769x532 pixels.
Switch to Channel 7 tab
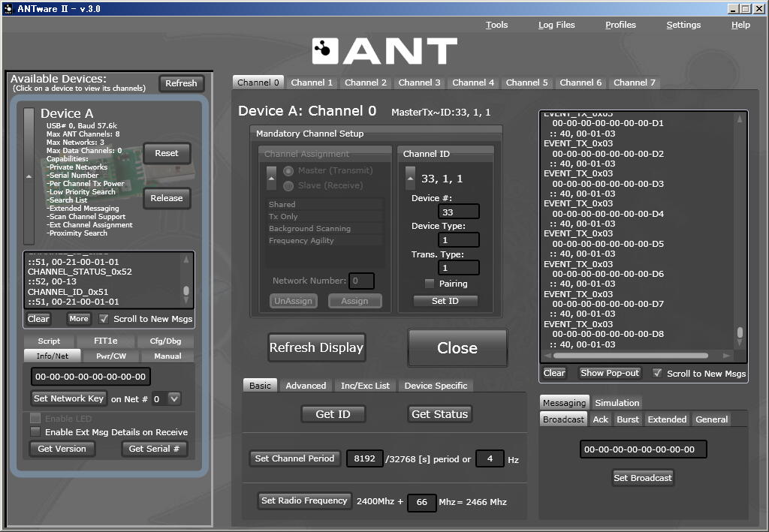point(634,83)
